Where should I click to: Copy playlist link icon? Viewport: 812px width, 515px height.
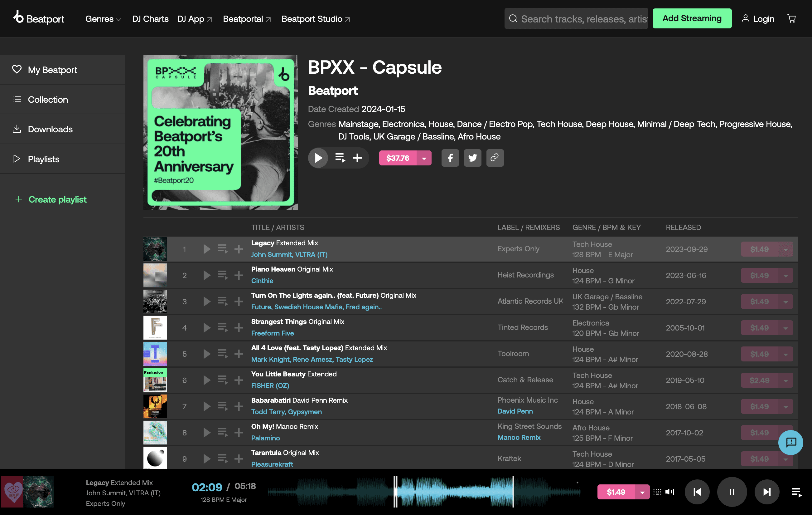495,158
